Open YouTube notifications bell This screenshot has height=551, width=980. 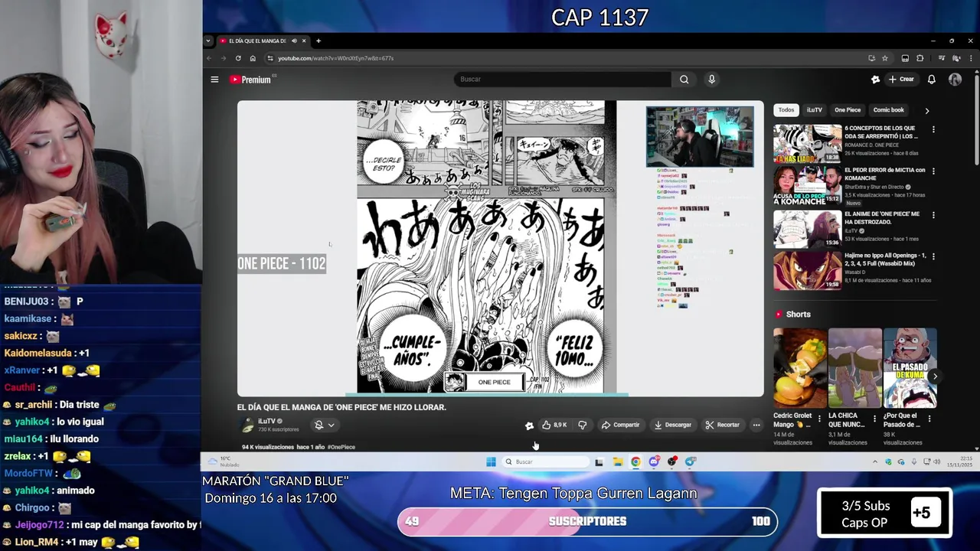pos(932,80)
